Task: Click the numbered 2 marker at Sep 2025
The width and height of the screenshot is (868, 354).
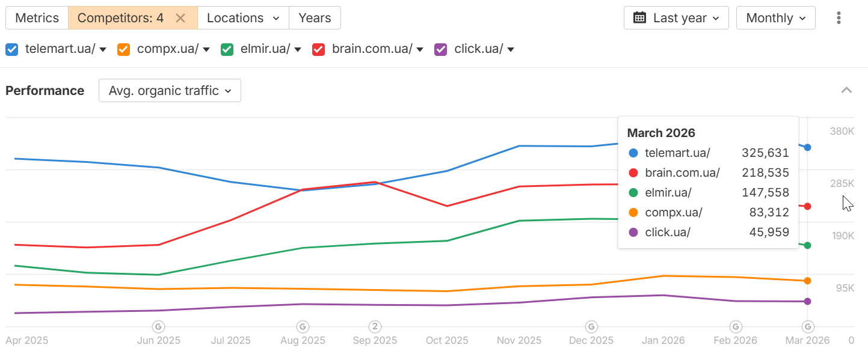Action: pyautogui.click(x=375, y=326)
